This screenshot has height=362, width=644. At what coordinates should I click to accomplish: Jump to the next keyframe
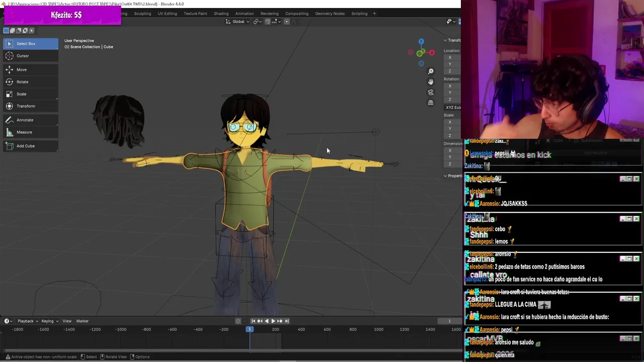click(x=280, y=321)
